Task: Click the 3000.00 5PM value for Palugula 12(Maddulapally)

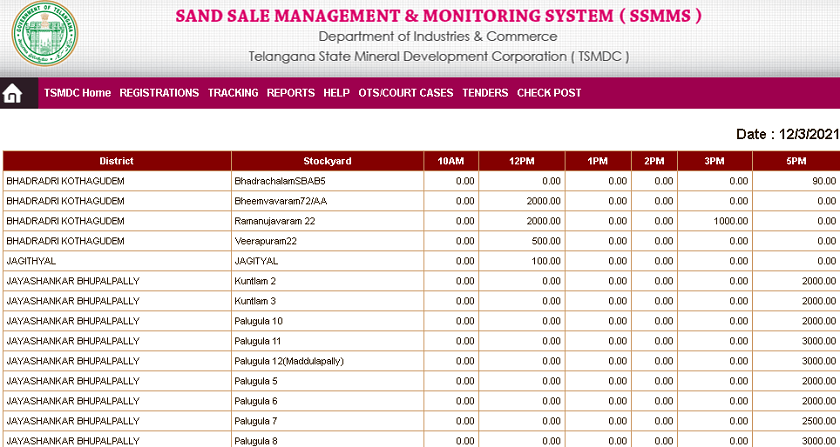Action: click(819, 361)
